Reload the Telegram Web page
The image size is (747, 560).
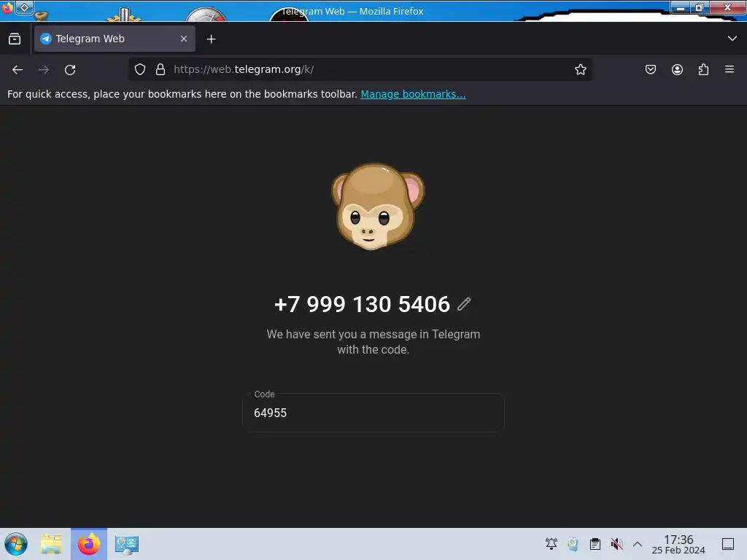(x=70, y=69)
